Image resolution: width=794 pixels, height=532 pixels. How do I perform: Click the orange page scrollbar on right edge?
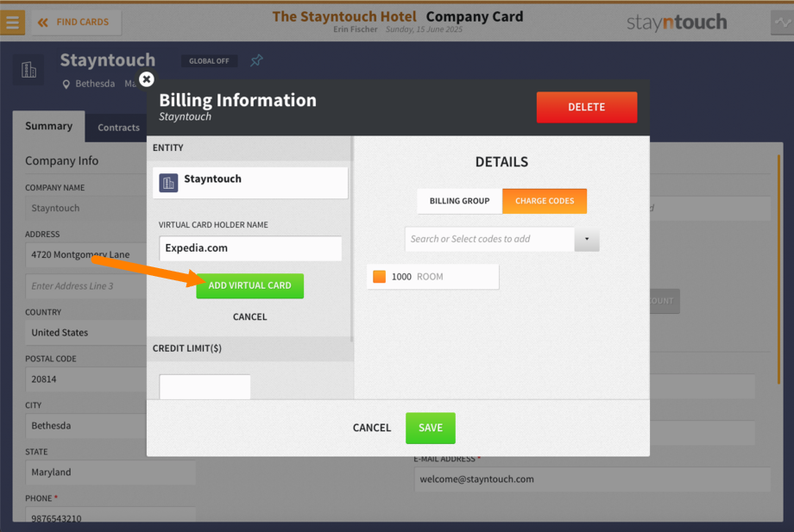click(778, 270)
